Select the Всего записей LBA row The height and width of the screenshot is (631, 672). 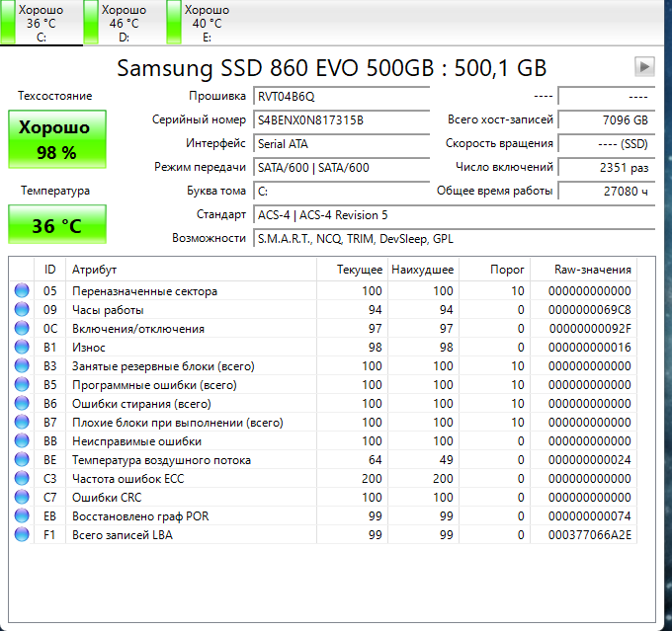click(x=323, y=534)
